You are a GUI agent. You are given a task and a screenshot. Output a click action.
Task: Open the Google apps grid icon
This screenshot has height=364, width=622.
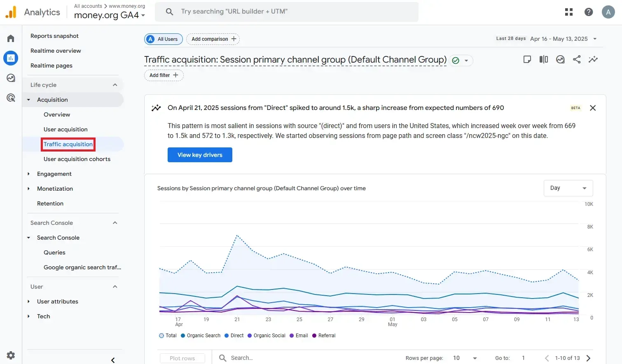(x=569, y=12)
